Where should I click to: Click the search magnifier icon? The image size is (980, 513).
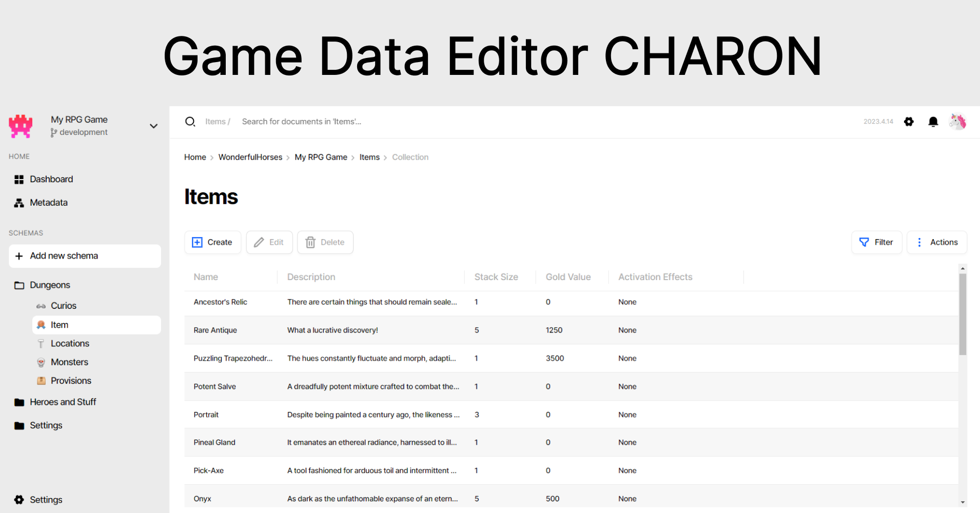190,122
